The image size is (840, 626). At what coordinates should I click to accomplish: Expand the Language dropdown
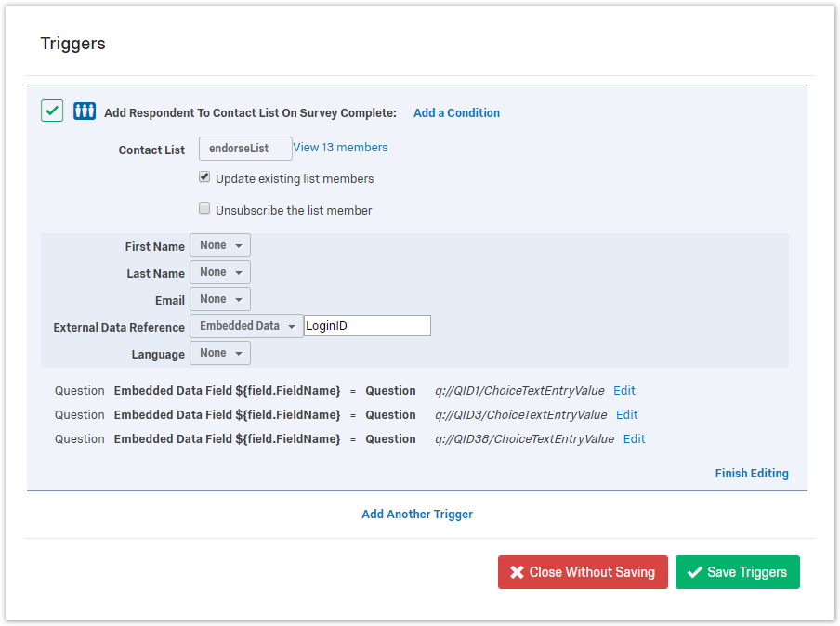(220, 353)
